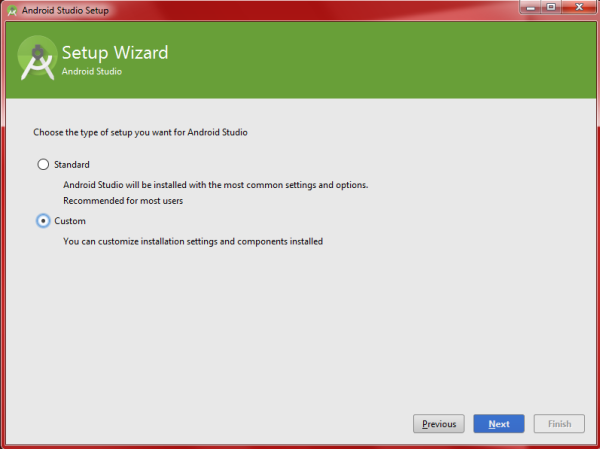The height and width of the screenshot is (449, 600).
Task: Click the "Standard" option label
Action: [x=72, y=165]
